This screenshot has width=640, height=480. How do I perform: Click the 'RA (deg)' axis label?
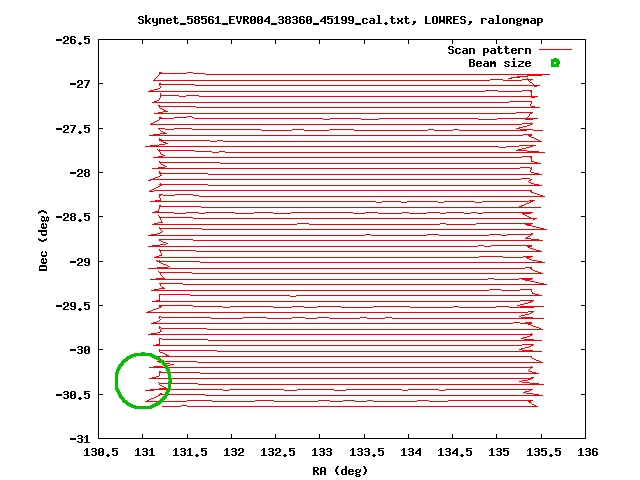coord(340,471)
